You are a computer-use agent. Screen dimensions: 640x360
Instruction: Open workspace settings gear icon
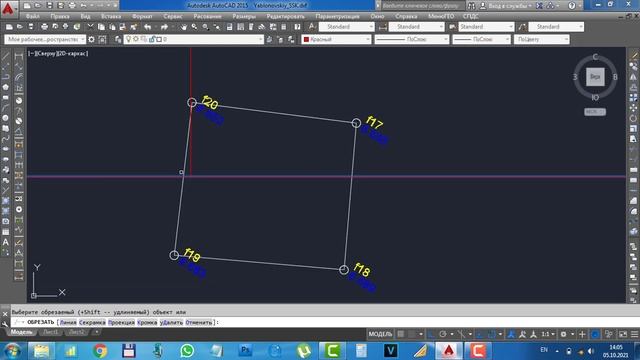click(91, 39)
